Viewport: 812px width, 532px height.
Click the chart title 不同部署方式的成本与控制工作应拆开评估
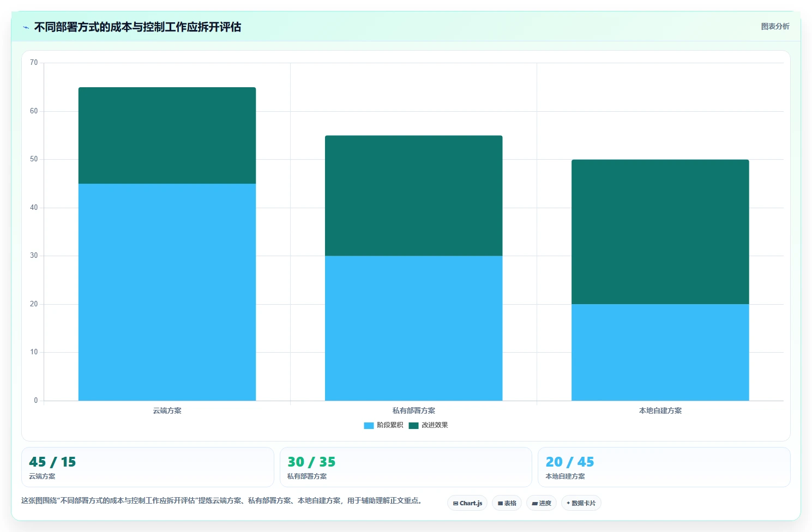point(137,27)
